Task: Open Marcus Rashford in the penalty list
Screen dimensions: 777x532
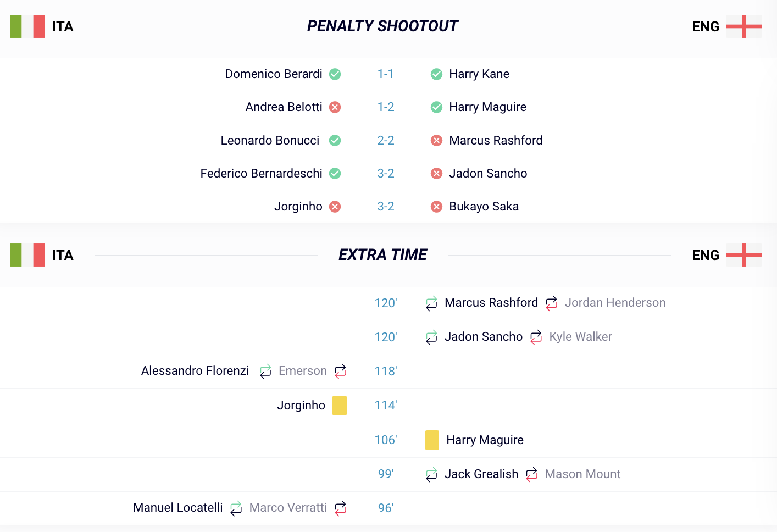Action: coord(496,140)
